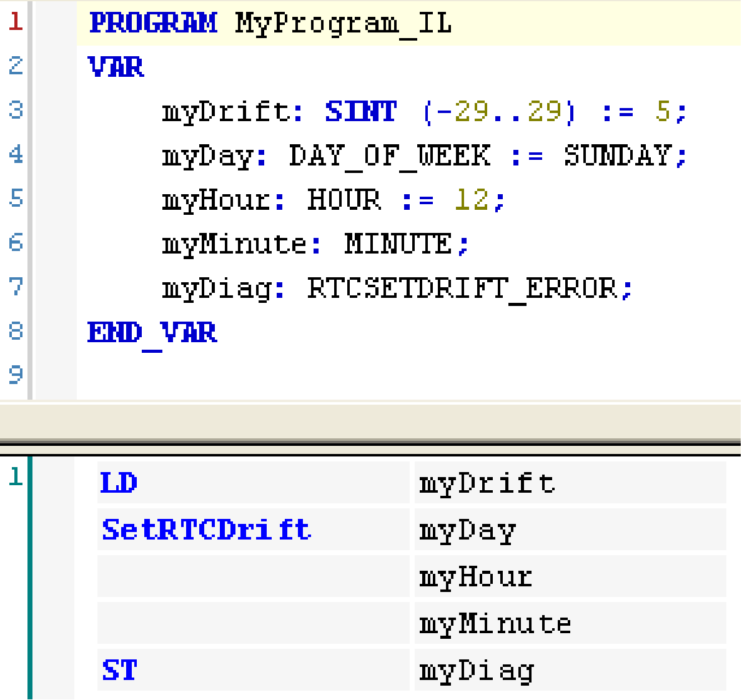
Task: Click line number 9 in the declaration gutter
Action: point(16,375)
